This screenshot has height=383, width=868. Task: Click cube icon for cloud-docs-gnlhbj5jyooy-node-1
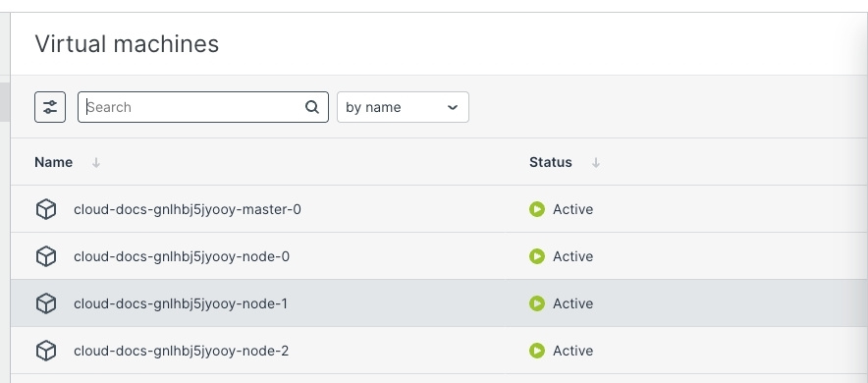coord(46,303)
